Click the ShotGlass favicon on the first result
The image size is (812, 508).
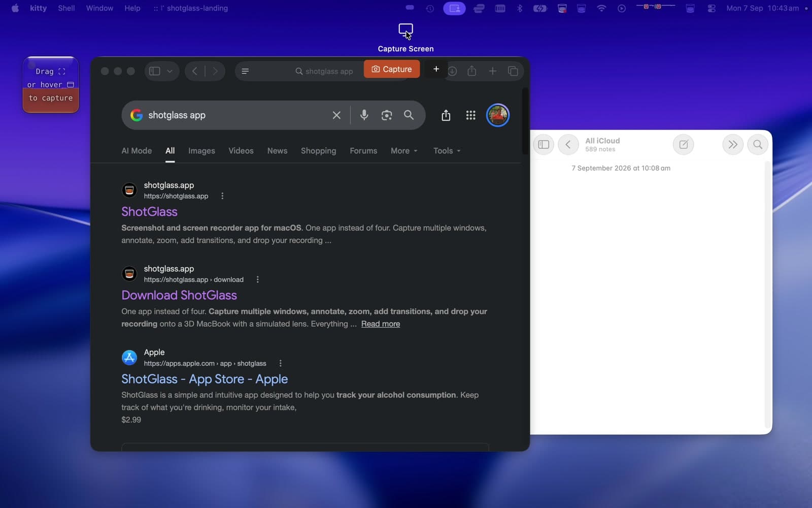[x=129, y=190]
